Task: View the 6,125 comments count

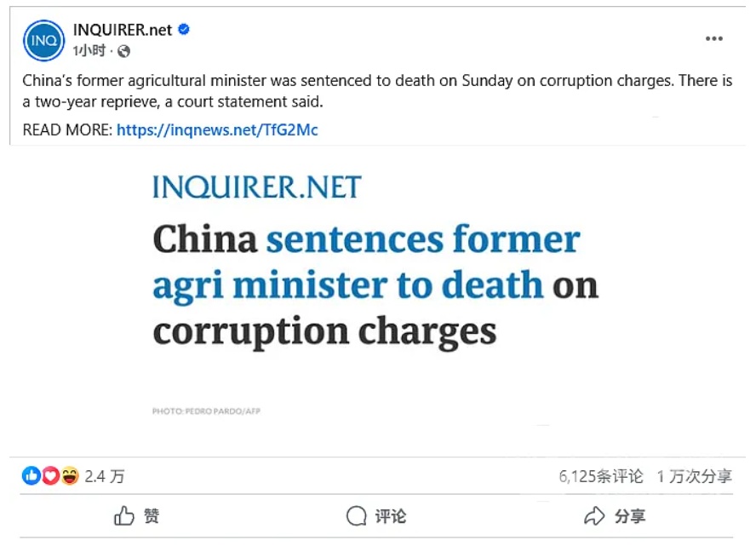Action: tap(601, 476)
